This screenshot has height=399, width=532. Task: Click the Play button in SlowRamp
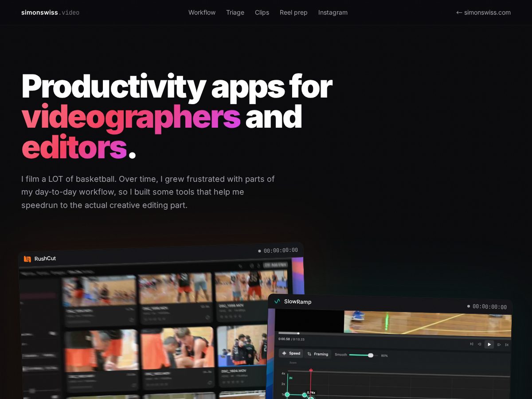coord(489,344)
